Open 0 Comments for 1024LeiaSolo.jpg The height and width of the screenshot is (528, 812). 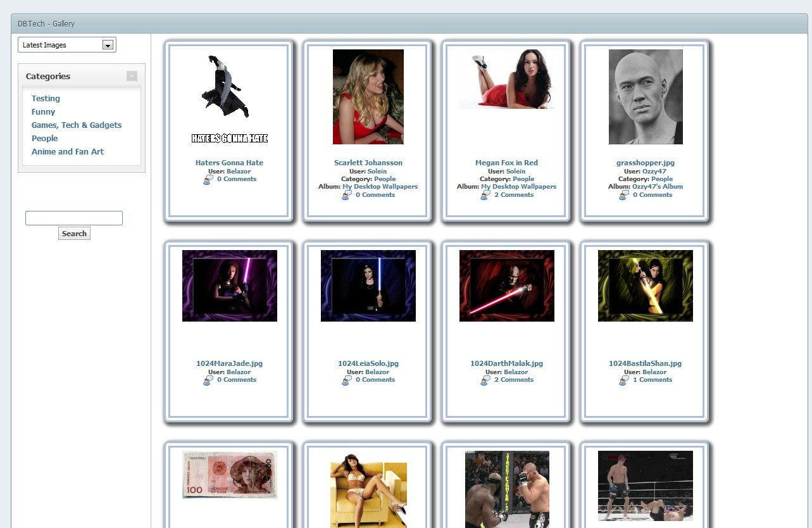click(375, 380)
